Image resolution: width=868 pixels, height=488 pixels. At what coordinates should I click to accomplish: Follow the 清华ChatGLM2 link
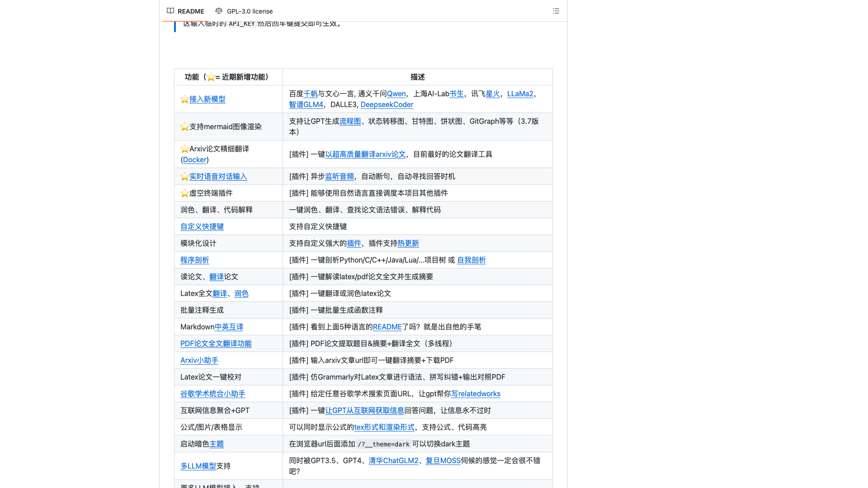click(394, 460)
